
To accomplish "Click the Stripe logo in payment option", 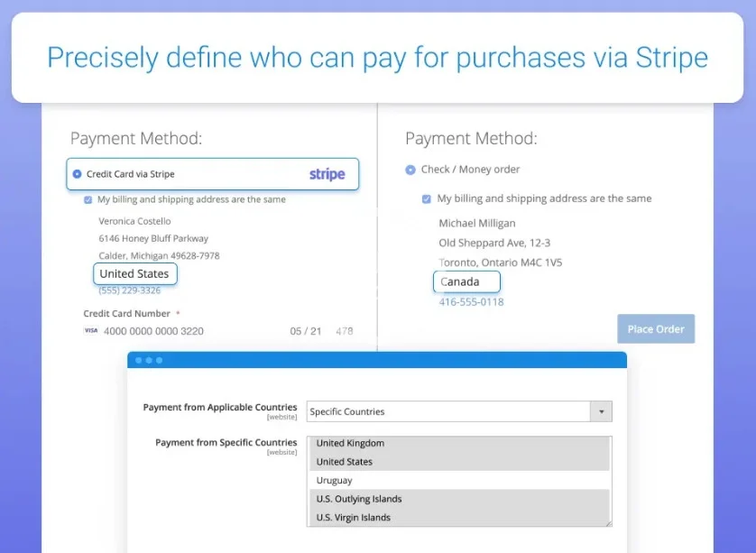I will pyautogui.click(x=327, y=174).
